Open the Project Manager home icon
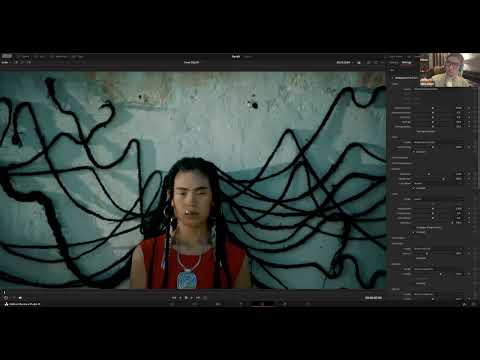The width and height of the screenshot is (480, 360). click(464, 304)
